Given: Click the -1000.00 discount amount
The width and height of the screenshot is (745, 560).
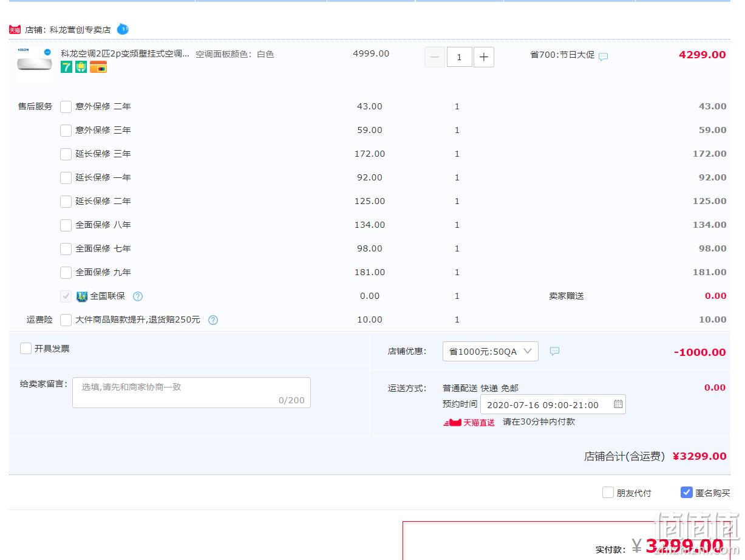Looking at the screenshot, I should pyautogui.click(x=700, y=352).
